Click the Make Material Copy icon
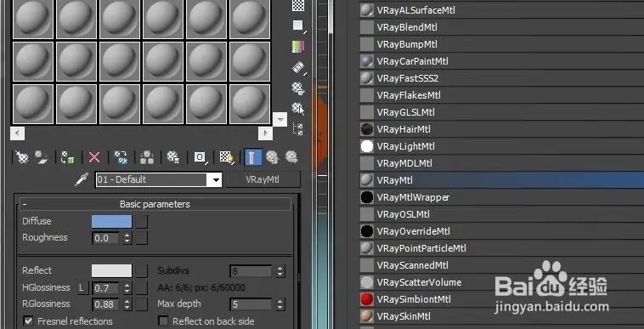644x329 pixels. point(121,157)
